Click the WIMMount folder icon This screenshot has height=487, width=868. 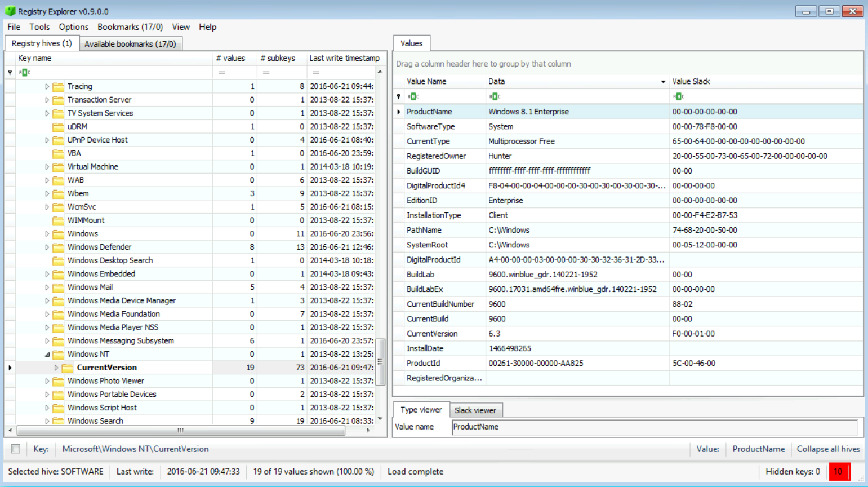58,220
